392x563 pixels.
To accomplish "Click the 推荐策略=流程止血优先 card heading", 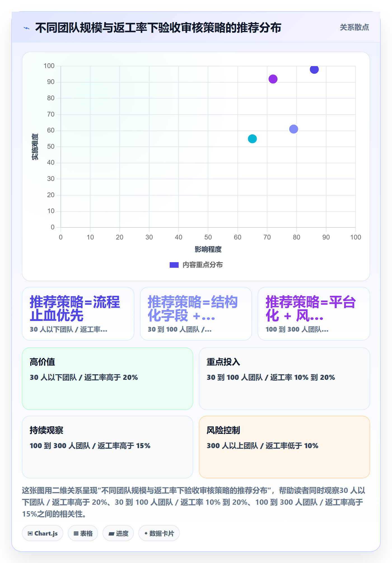I will pyautogui.click(x=75, y=309).
